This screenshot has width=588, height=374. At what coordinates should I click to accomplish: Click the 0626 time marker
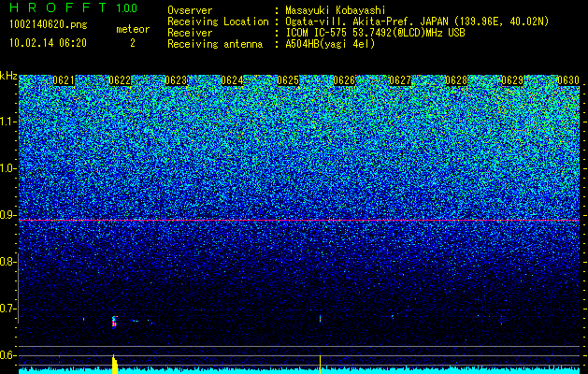point(344,80)
